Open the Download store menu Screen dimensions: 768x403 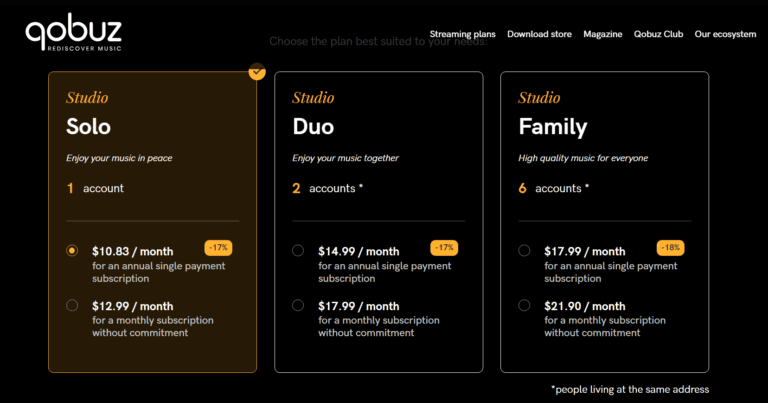pos(539,34)
